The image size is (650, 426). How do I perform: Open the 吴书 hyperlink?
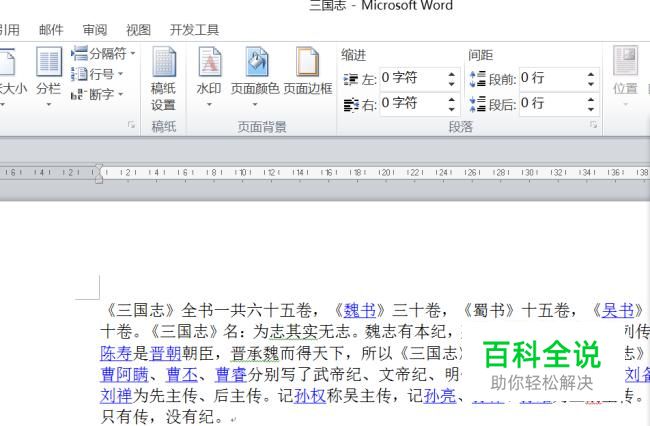618,310
